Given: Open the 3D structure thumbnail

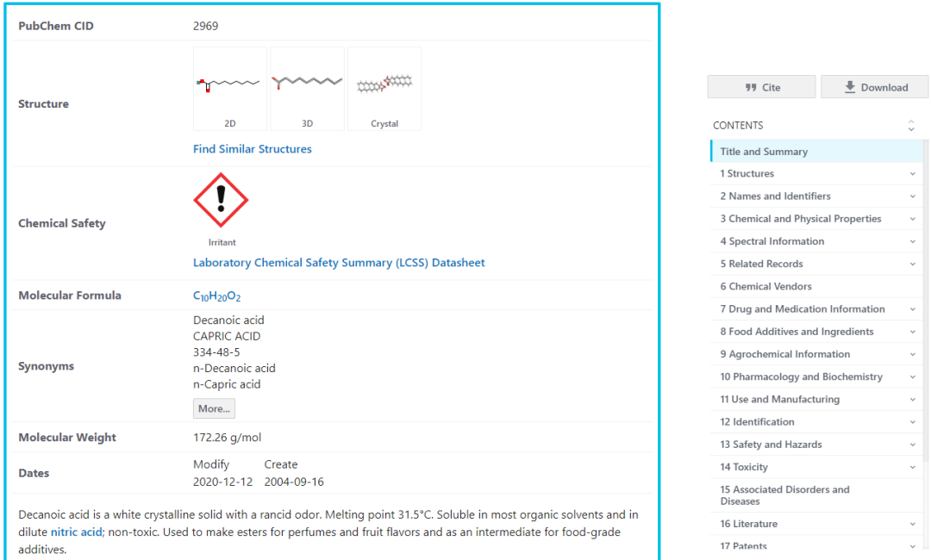Looking at the screenshot, I should click(x=307, y=88).
